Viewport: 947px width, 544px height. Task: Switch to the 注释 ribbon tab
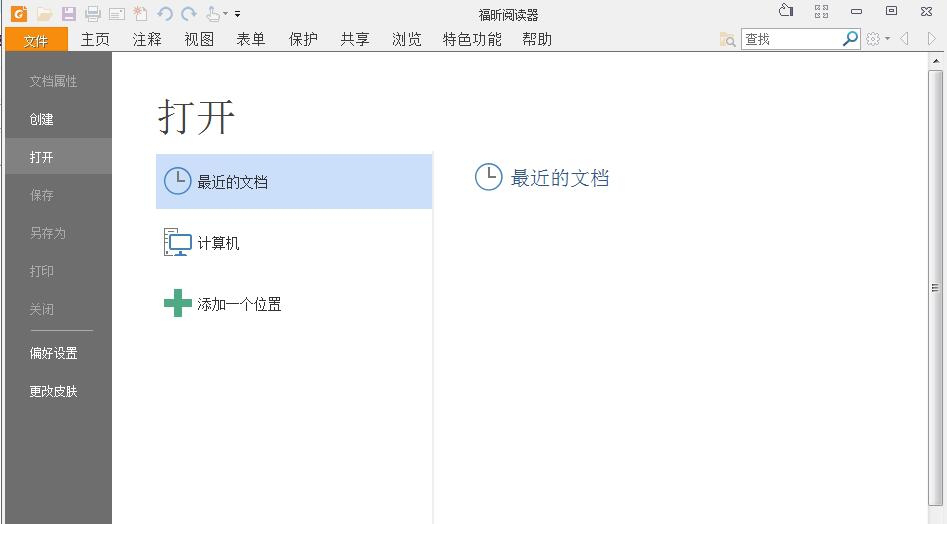click(147, 40)
